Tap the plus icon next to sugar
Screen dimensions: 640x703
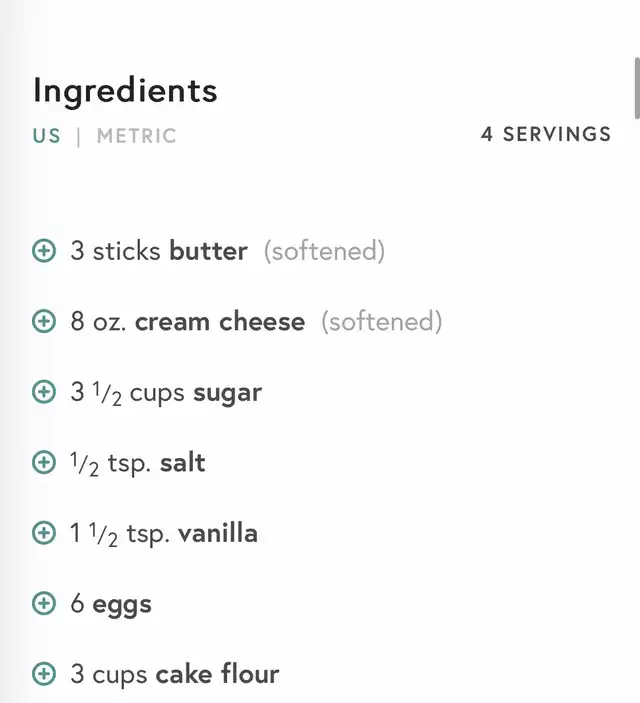coord(44,393)
